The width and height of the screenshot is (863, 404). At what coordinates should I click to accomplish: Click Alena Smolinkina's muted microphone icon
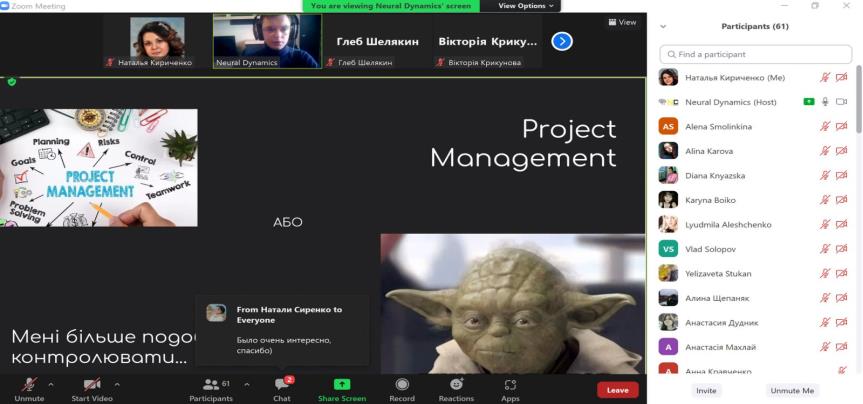[824, 127]
